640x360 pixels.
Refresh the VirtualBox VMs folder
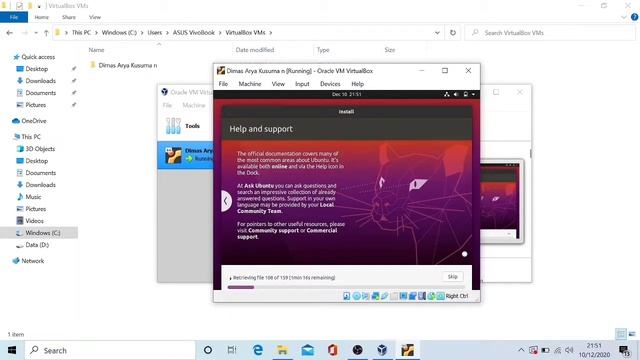[453, 33]
